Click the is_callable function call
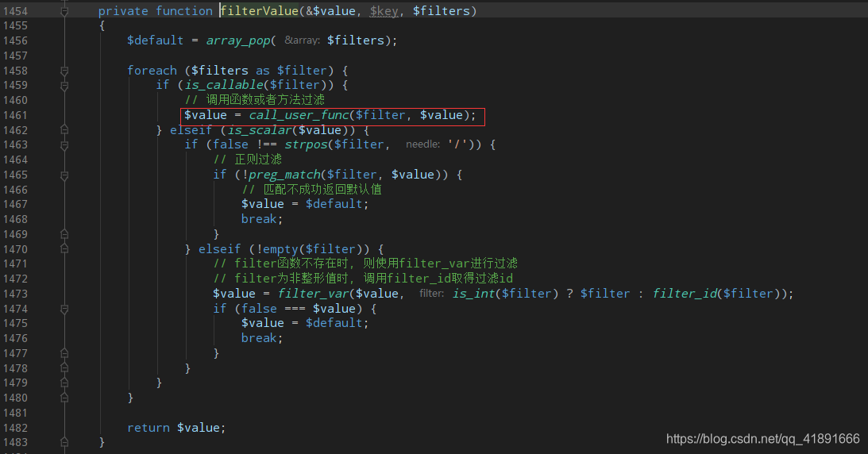The height and width of the screenshot is (454, 868). point(224,85)
